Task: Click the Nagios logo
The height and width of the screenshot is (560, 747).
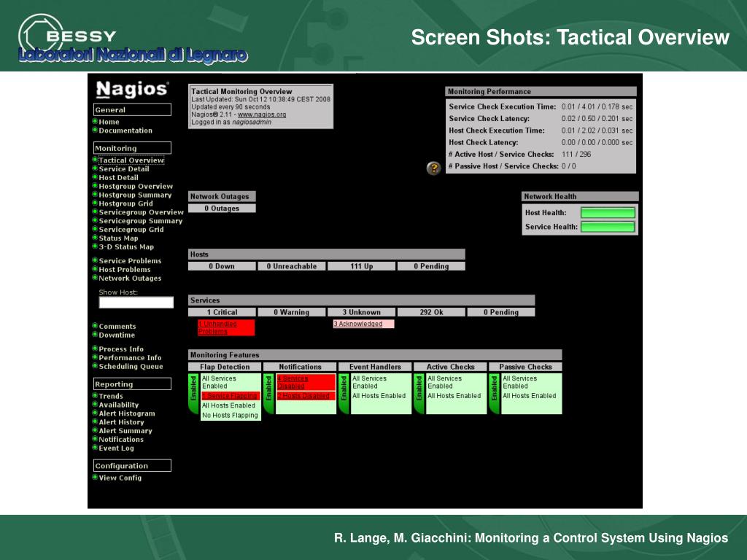Action: [x=131, y=89]
